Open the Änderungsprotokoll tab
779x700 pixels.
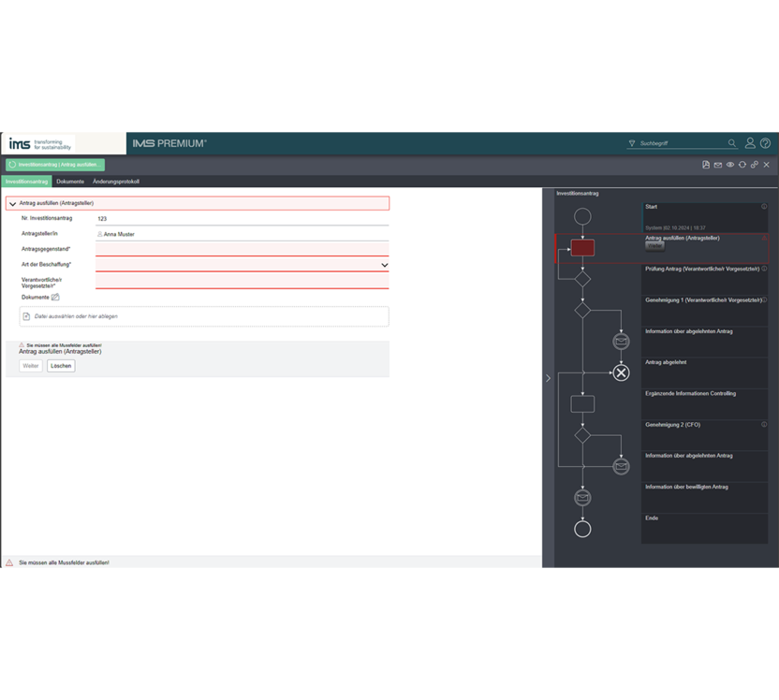coord(116,182)
